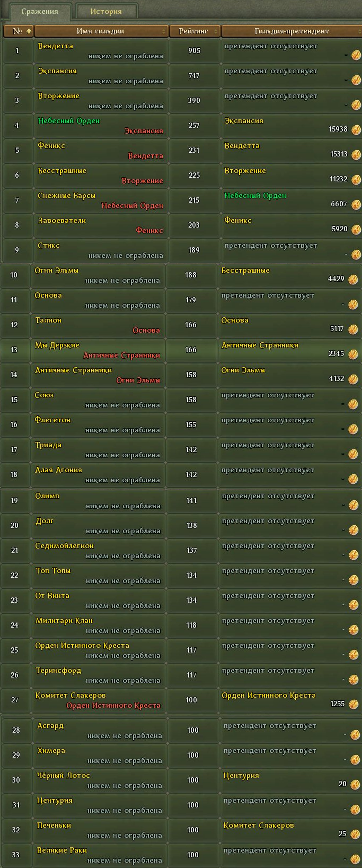362x868 pixels.
Task: Sort by the № column header
Action: 18,31
